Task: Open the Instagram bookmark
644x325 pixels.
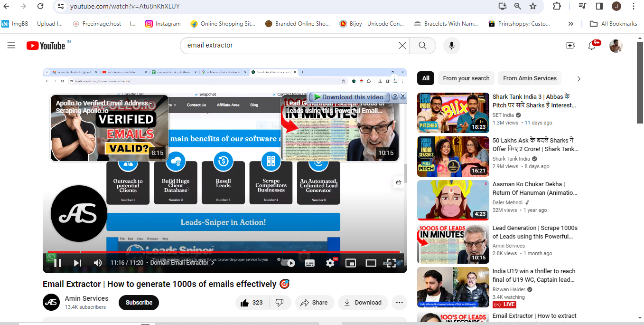Action: (163, 24)
